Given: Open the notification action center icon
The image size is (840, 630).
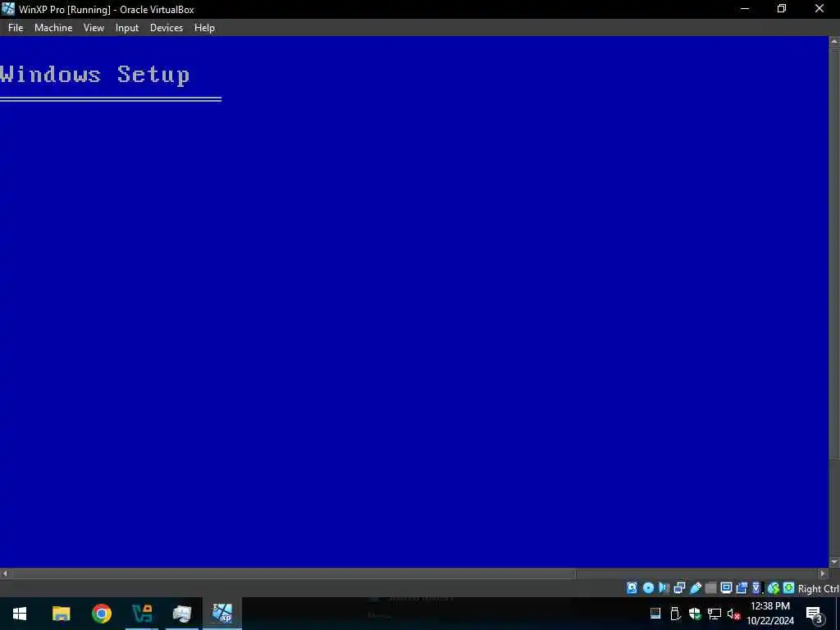Looking at the screenshot, I should pos(814,614).
